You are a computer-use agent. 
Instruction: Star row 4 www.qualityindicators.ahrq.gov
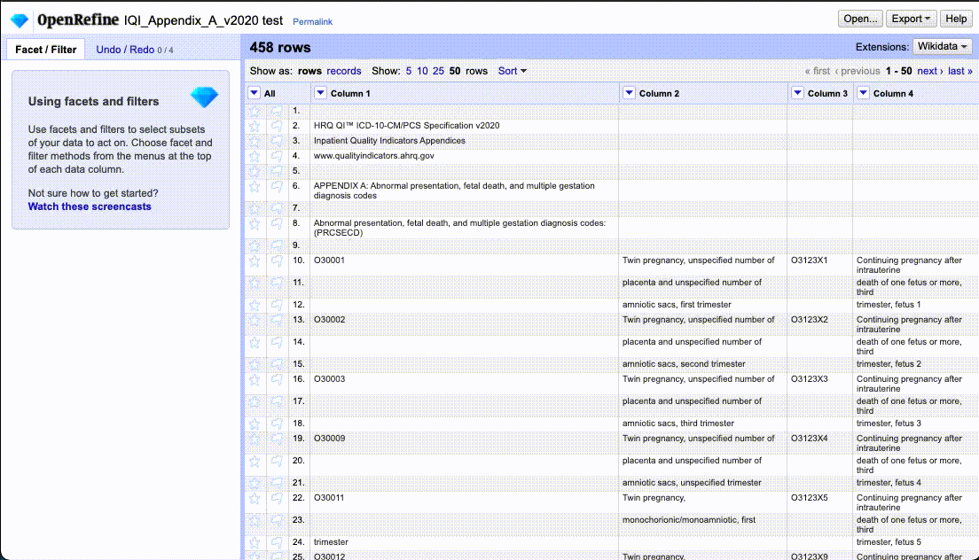coord(255,156)
